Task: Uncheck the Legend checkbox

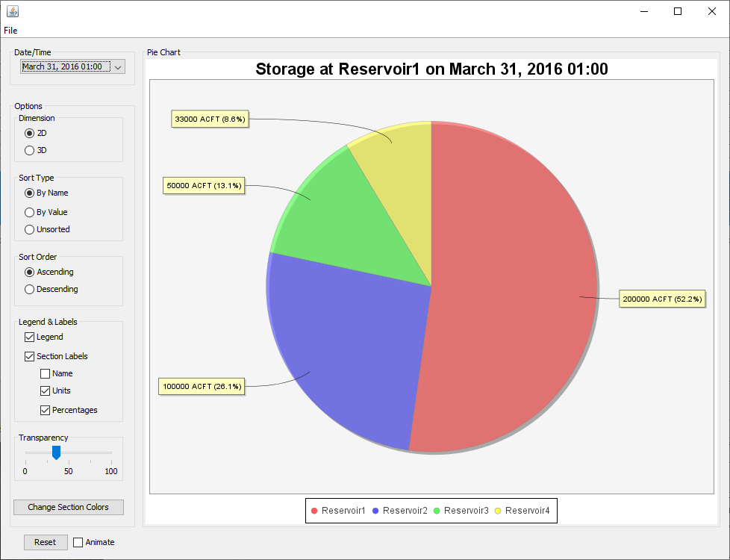Action: (x=30, y=337)
